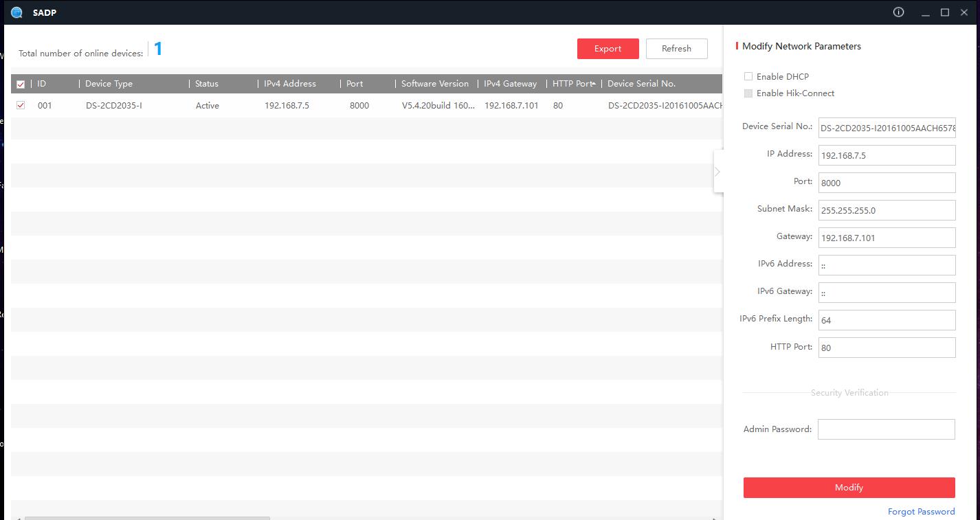The width and height of the screenshot is (980, 520).
Task: Close the SADP window
Action: click(x=964, y=12)
